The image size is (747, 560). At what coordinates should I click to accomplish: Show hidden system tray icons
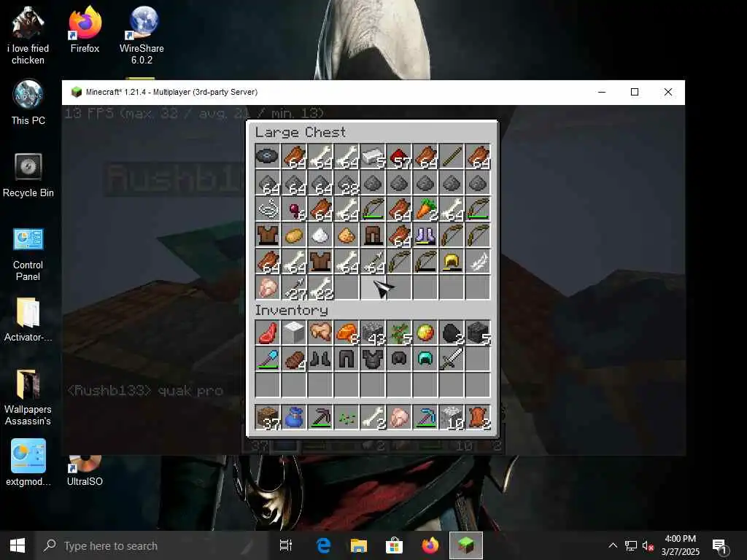pos(613,545)
